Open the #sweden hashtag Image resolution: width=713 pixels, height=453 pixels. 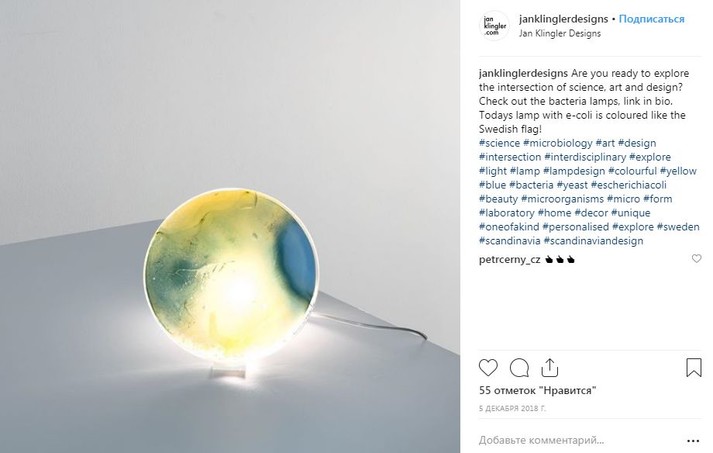678,227
